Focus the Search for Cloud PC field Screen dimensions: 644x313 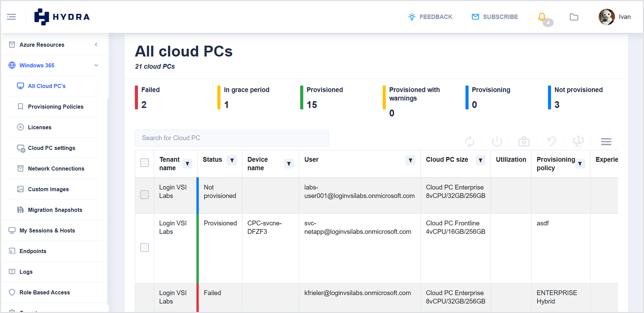click(x=232, y=138)
